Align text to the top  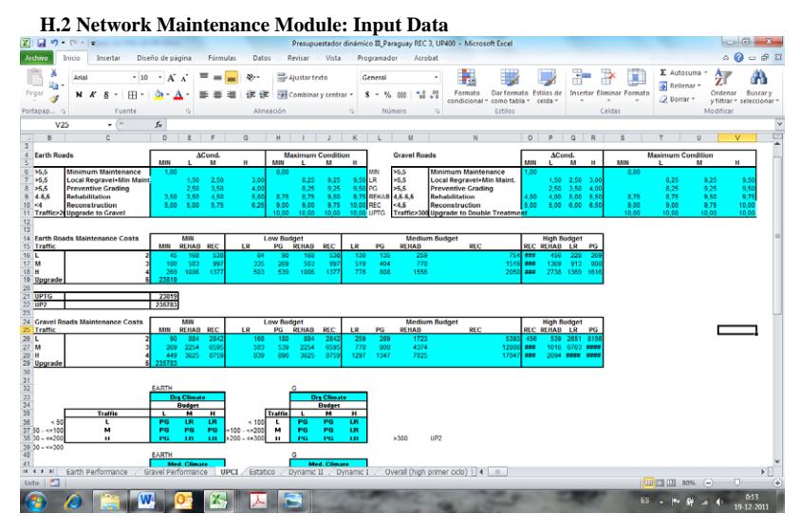point(204,78)
